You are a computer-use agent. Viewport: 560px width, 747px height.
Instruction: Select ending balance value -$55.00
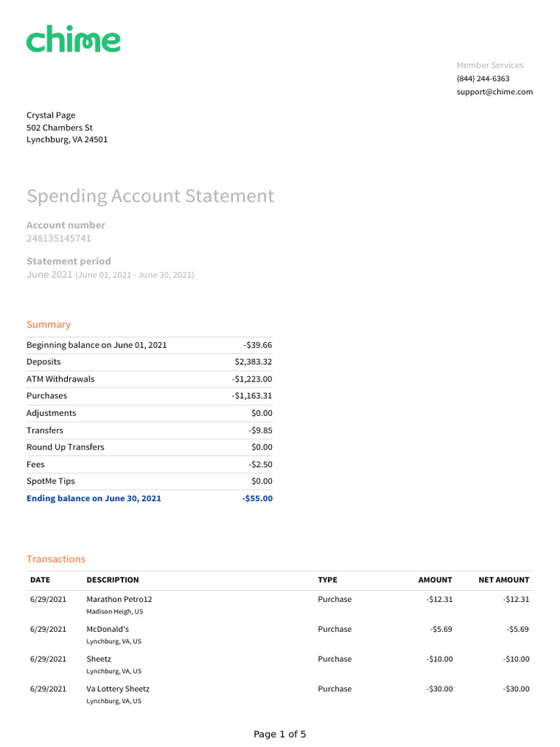pyautogui.click(x=257, y=498)
